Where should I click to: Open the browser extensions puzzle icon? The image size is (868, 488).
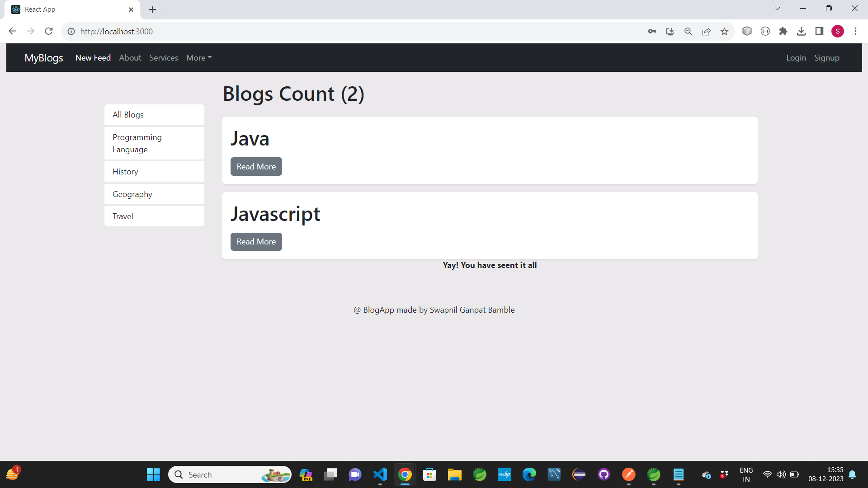point(783,31)
